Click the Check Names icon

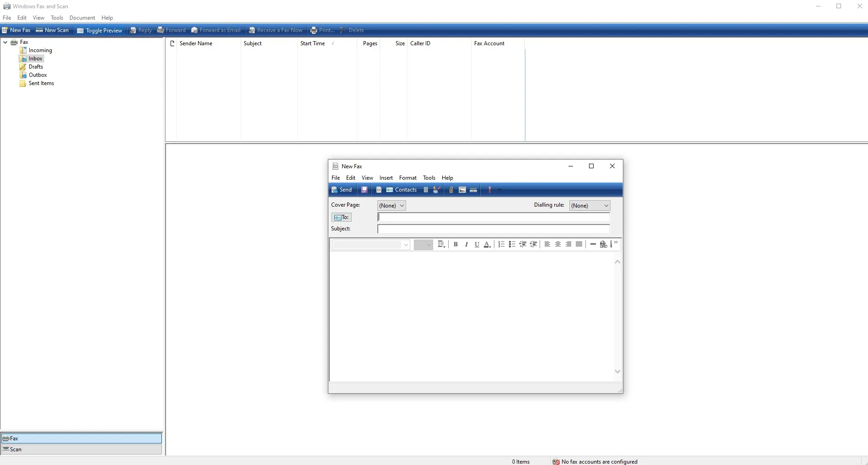click(x=437, y=190)
